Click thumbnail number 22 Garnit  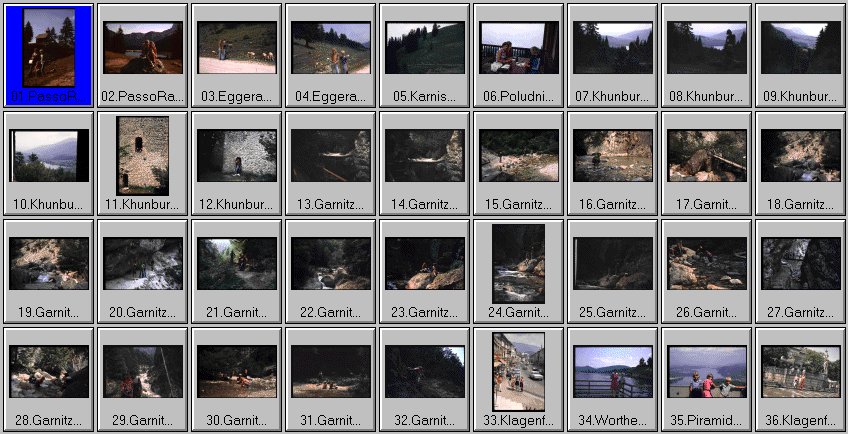(331, 264)
